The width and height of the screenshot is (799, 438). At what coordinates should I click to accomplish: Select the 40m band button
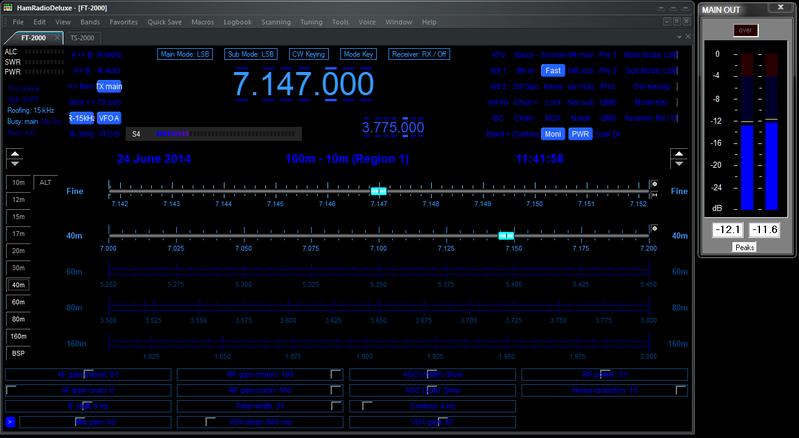pyautogui.click(x=18, y=285)
